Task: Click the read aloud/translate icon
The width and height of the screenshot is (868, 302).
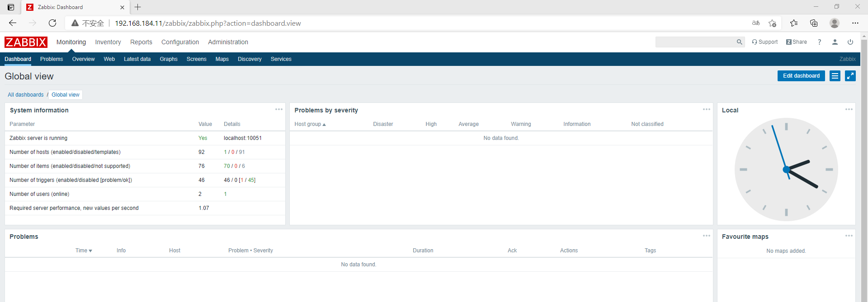Action: (x=756, y=23)
